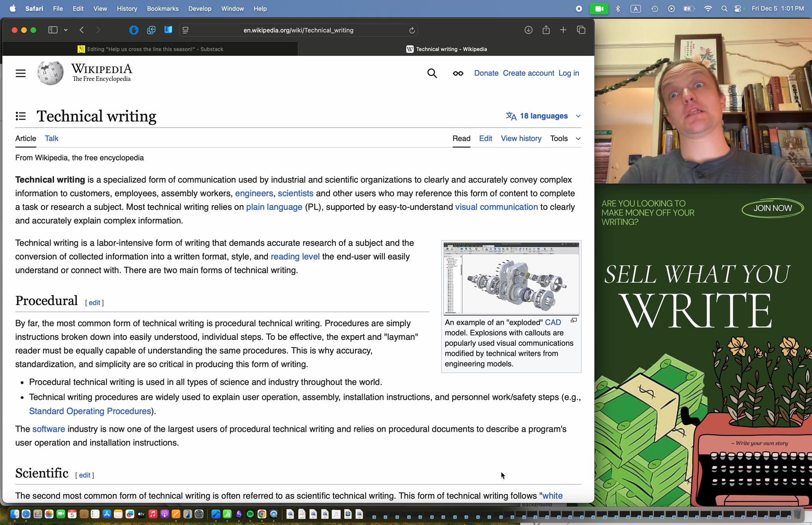The width and height of the screenshot is (812, 525).
Task: Expand the Tools dropdown menu
Action: pos(565,138)
